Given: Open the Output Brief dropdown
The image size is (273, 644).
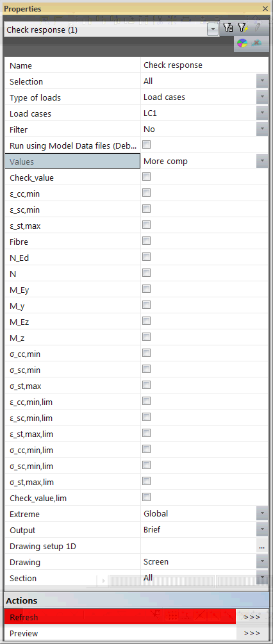Looking at the screenshot, I should click(x=262, y=530).
